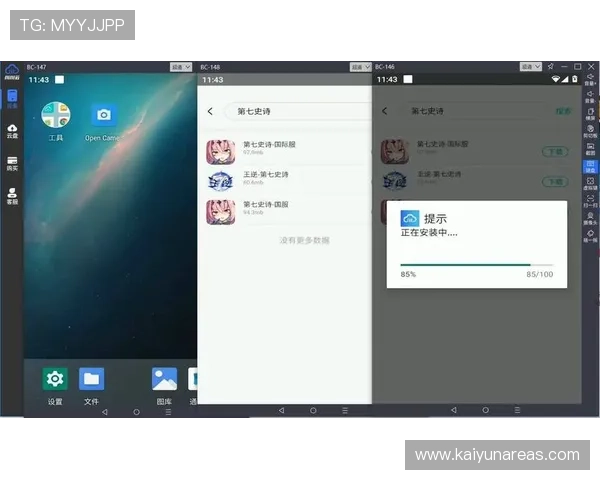Select the devices phone icon in left sidebar
600x480 pixels.
point(12,98)
